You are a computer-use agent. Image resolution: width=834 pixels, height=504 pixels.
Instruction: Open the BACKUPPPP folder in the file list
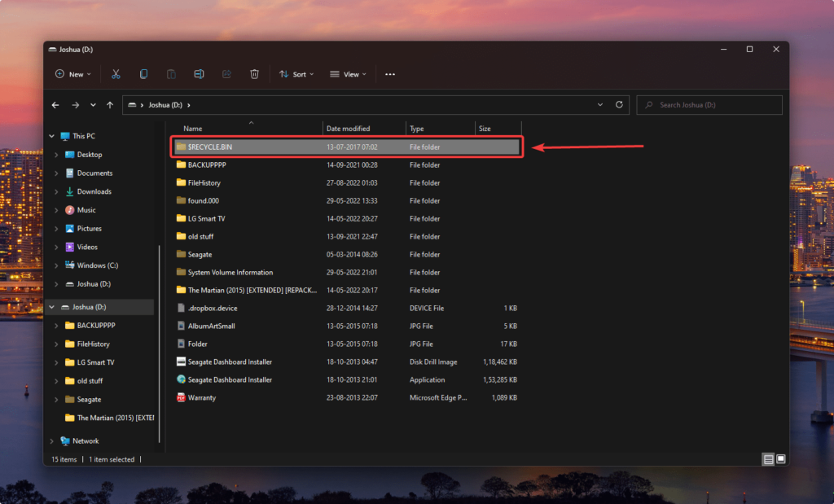[x=212, y=164]
